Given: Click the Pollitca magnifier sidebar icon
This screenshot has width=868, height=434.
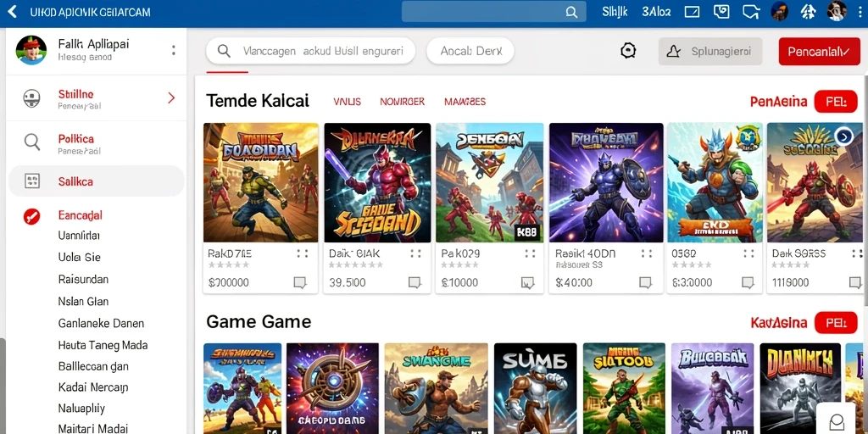Looking at the screenshot, I should click(x=32, y=142).
